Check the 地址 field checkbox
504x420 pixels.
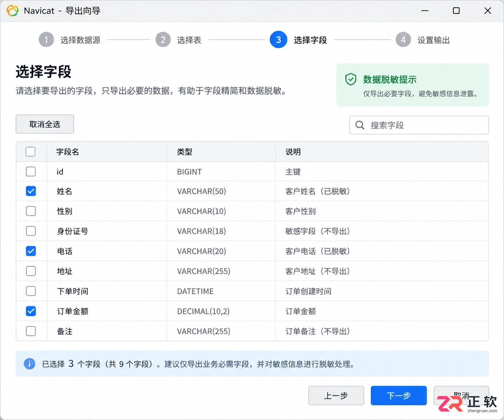(x=31, y=271)
